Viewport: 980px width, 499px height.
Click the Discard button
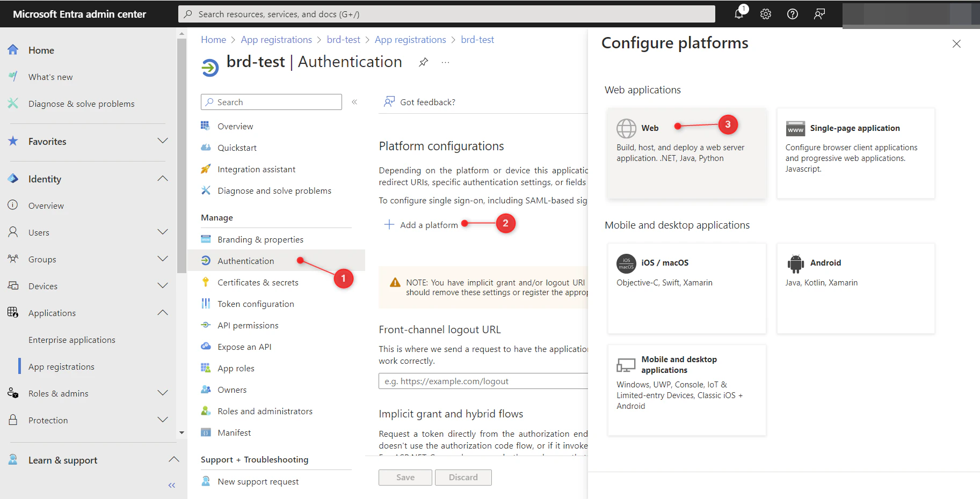463,478
